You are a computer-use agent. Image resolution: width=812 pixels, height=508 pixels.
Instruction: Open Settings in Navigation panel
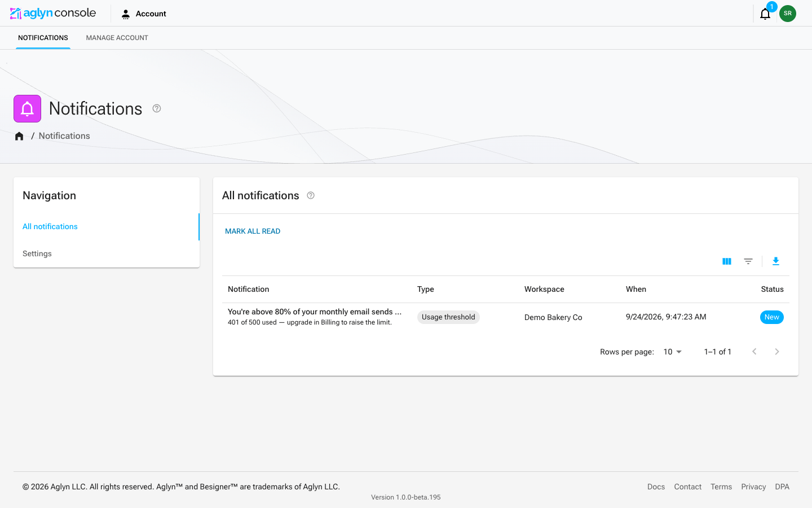[106, 253]
